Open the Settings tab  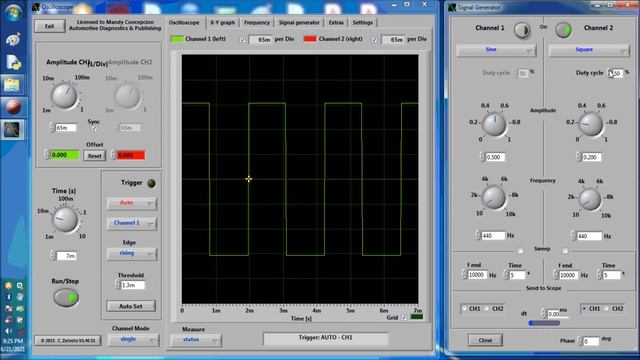[x=362, y=22]
